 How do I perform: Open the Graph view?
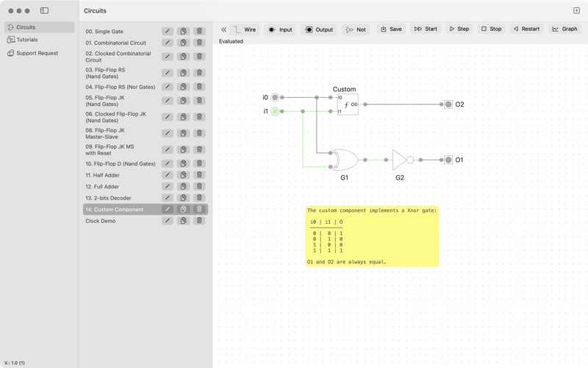tap(564, 29)
